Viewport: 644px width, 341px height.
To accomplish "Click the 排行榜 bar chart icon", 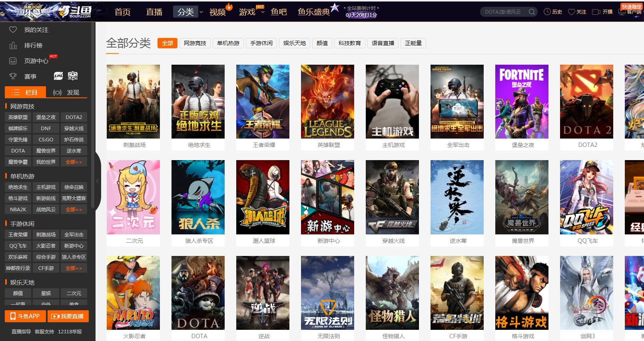I will [x=13, y=45].
